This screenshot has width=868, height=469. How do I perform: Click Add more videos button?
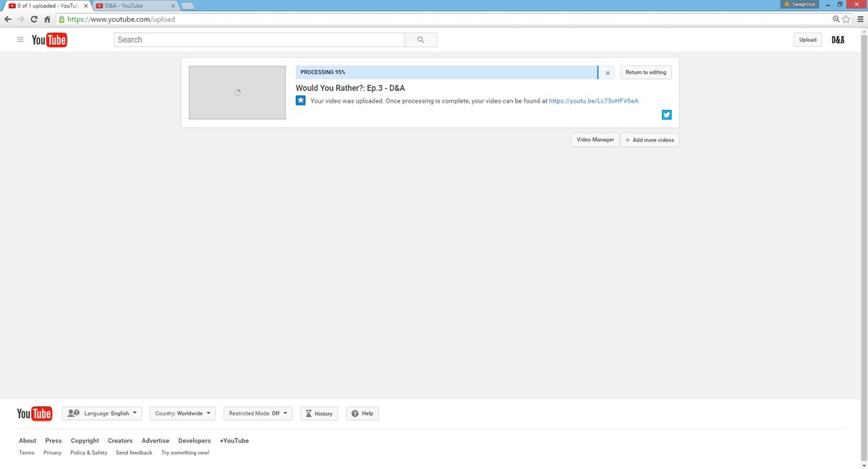click(x=650, y=139)
